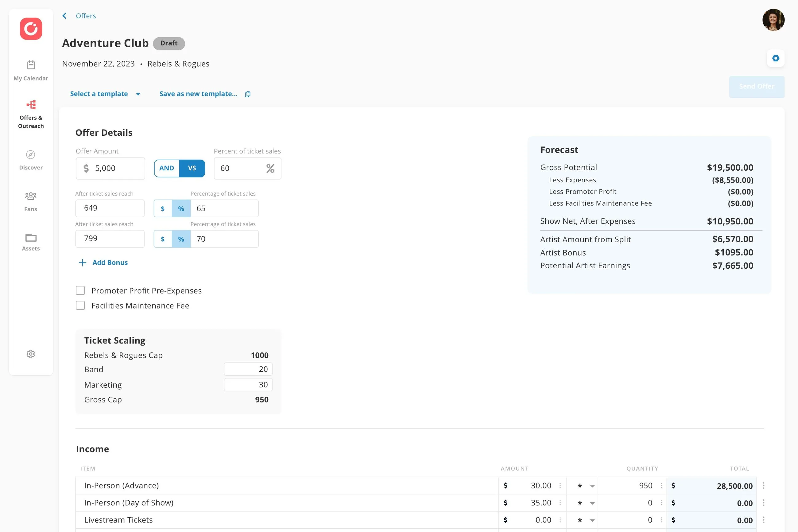Click the Gross Potential value $19,500.00

click(730, 168)
